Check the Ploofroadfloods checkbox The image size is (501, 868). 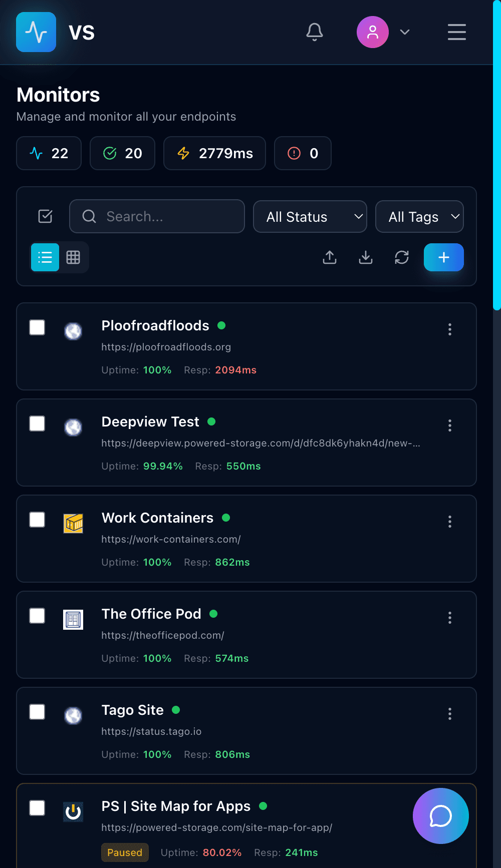tap(37, 327)
